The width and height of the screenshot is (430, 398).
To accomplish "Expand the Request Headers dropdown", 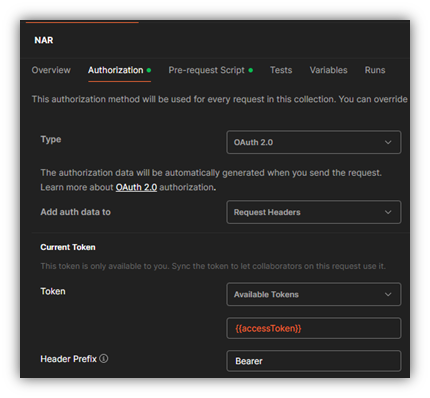I will click(x=314, y=212).
